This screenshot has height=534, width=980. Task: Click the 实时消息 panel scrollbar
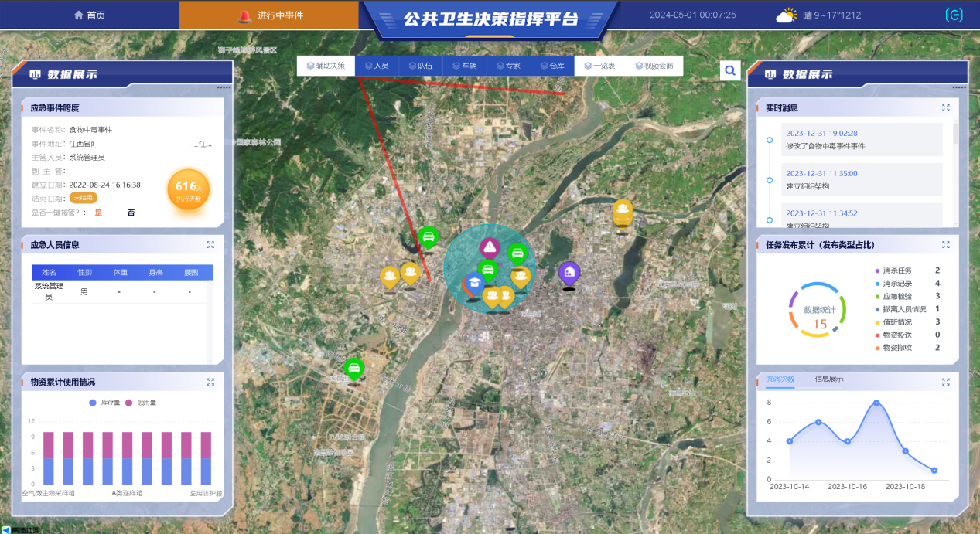[955, 134]
